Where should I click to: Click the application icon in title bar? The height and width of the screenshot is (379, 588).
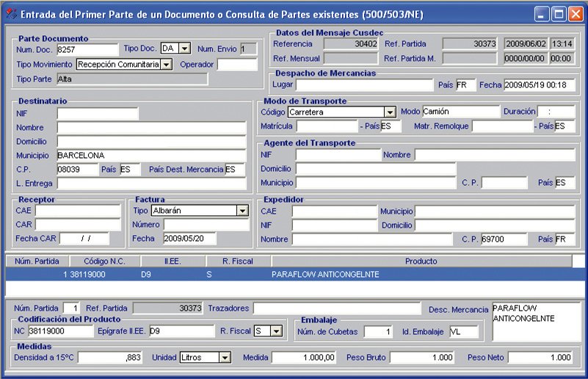(x=10, y=14)
